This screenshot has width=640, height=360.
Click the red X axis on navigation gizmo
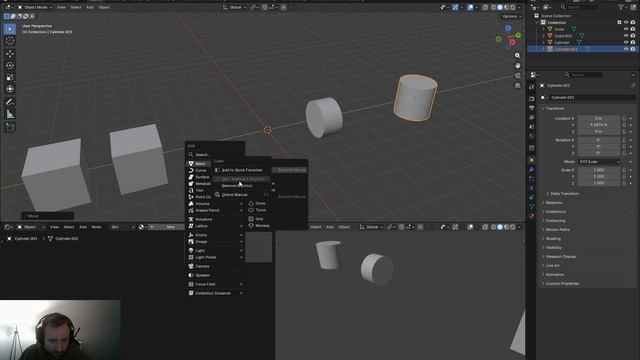click(x=512, y=42)
